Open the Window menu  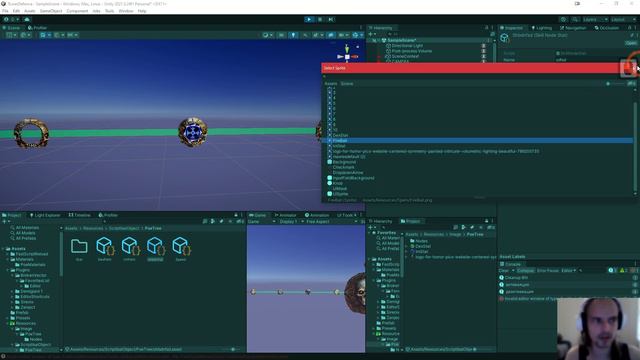pos(126,11)
